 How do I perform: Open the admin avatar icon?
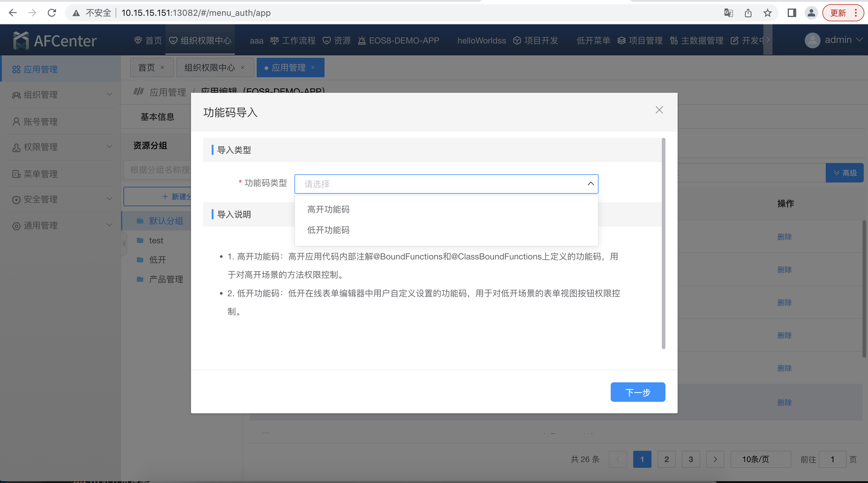tap(812, 40)
